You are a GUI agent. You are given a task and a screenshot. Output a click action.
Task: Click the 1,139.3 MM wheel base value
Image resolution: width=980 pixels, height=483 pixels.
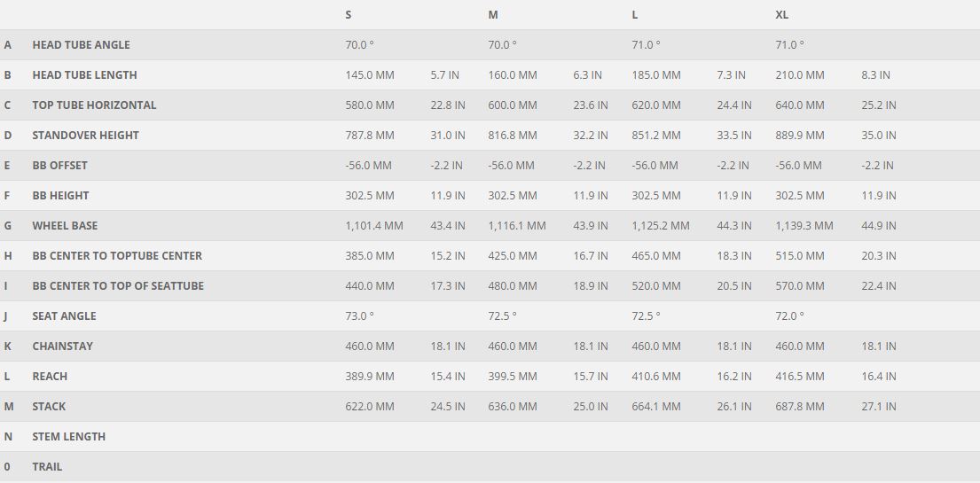[804, 226]
